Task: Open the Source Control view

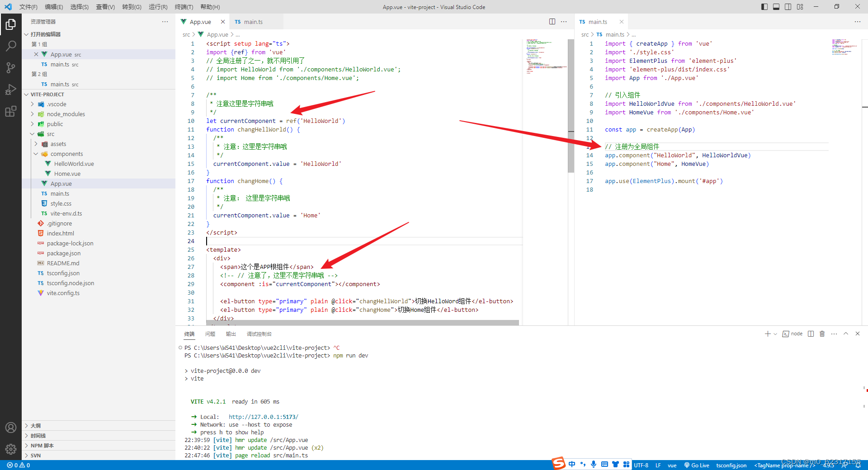Action: pos(10,67)
